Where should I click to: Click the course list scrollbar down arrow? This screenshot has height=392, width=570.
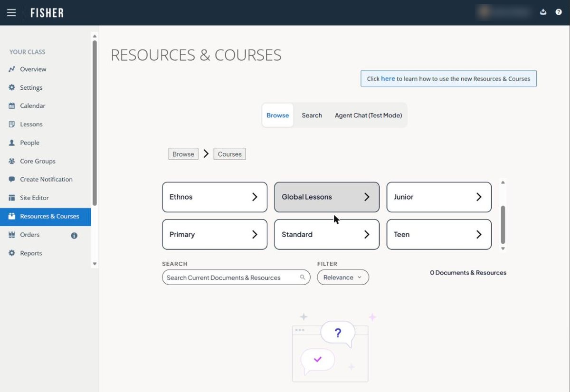[503, 249]
